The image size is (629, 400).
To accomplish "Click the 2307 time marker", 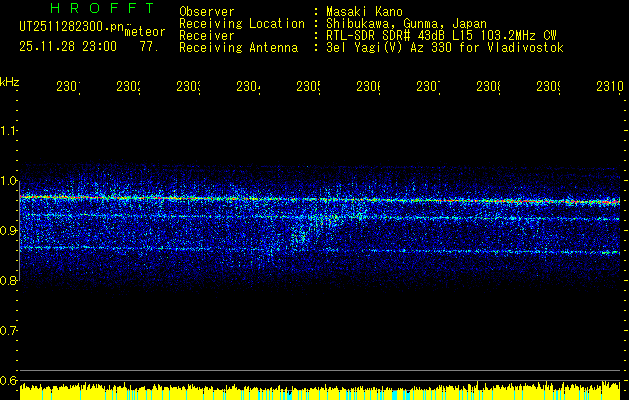I will pyautogui.click(x=428, y=87).
